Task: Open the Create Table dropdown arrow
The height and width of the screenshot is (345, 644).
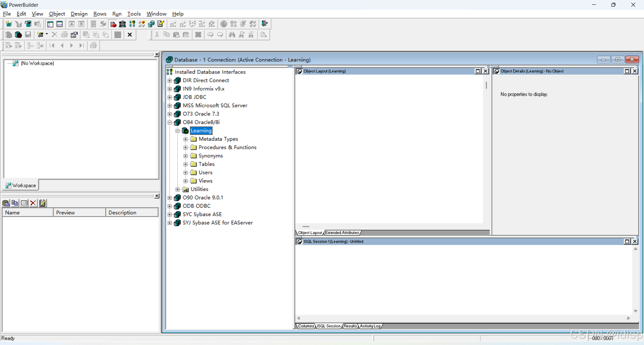Action: click(x=47, y=34)
